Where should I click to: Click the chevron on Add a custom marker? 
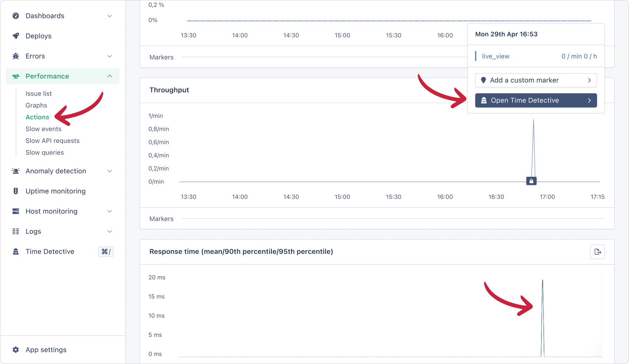589,80
